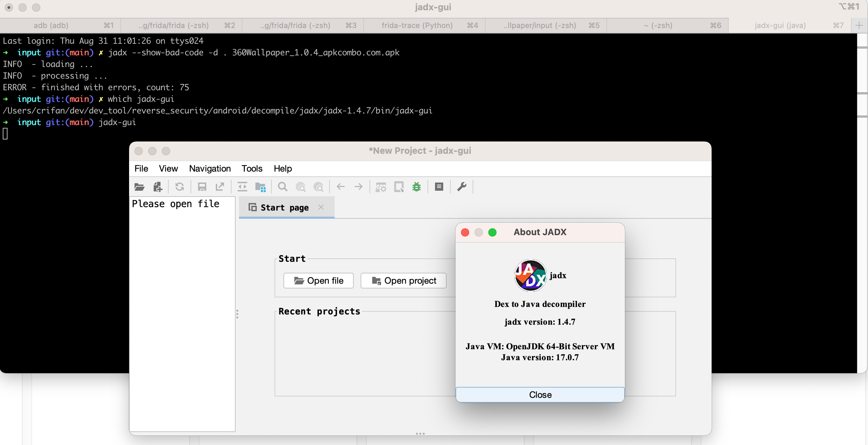The height and width of the screenshot is (445, 868).
Task: Click the Export project toolbar icon
Action: point(220,187)
